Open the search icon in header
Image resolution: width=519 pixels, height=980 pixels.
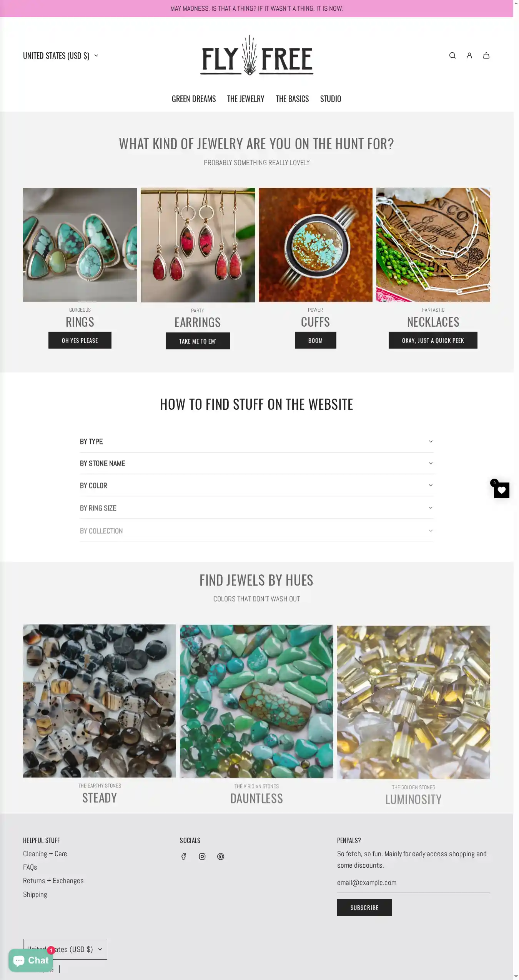pyautogui.click(x=452, y=55)
